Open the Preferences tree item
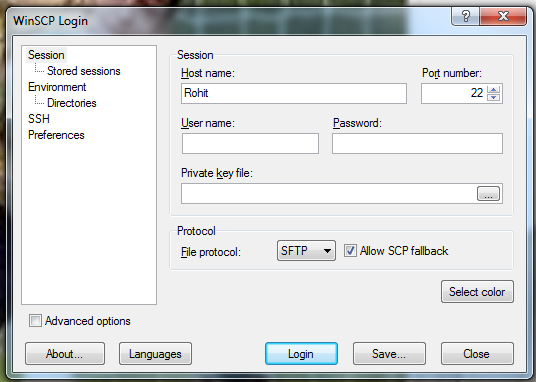This screenshot has width=536, height=382. pyautogui.click(x=56, y=135)
